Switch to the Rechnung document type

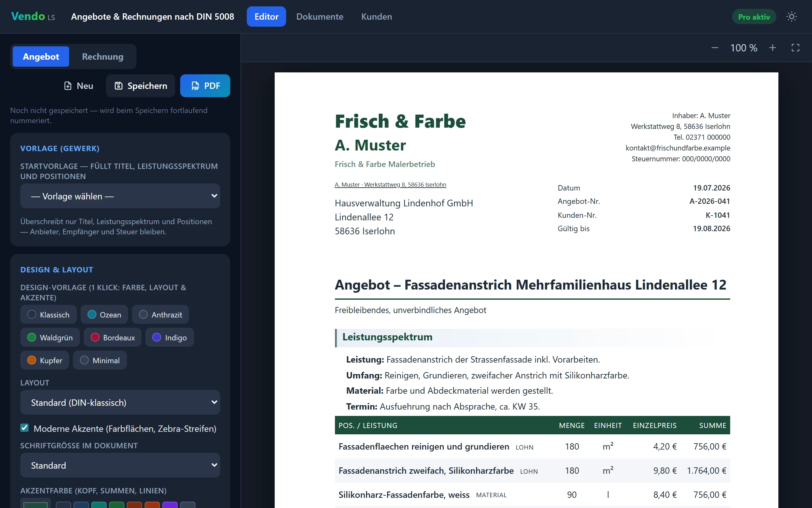click(103, 57)
